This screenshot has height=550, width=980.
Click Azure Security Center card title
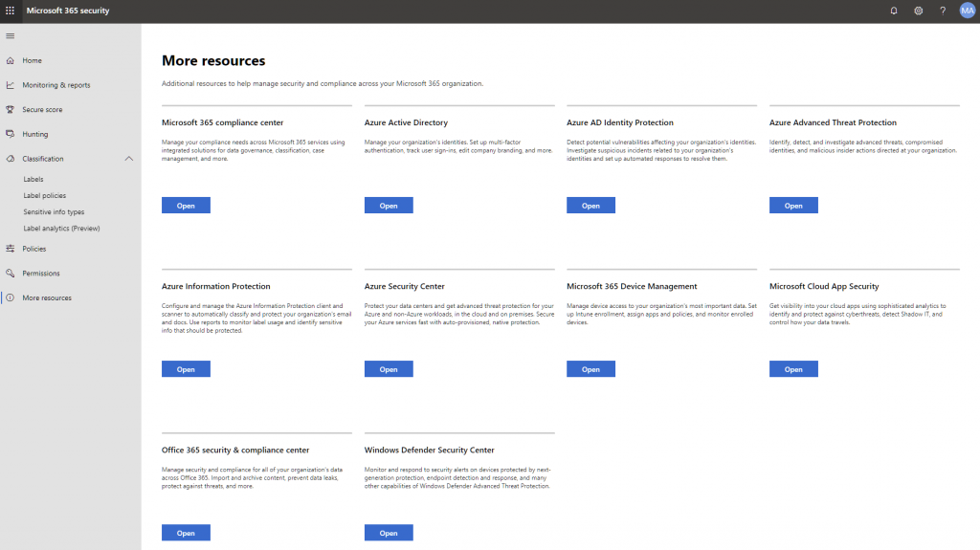(405, 286)
